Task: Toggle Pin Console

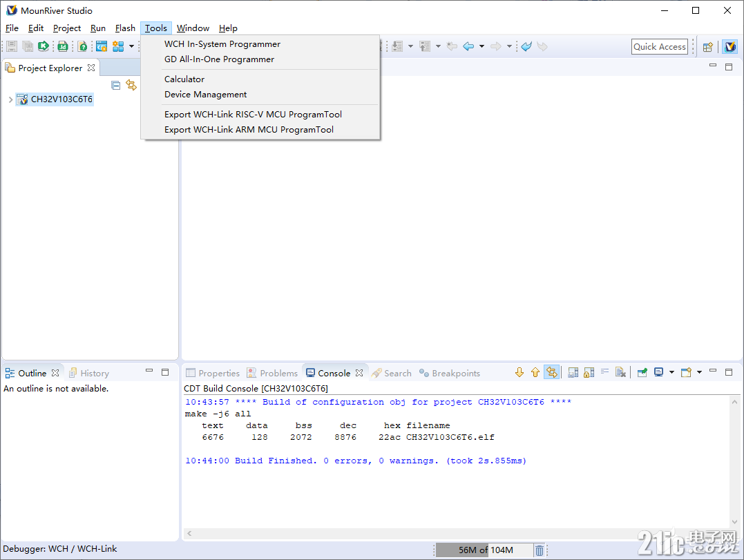Action: 642,373
